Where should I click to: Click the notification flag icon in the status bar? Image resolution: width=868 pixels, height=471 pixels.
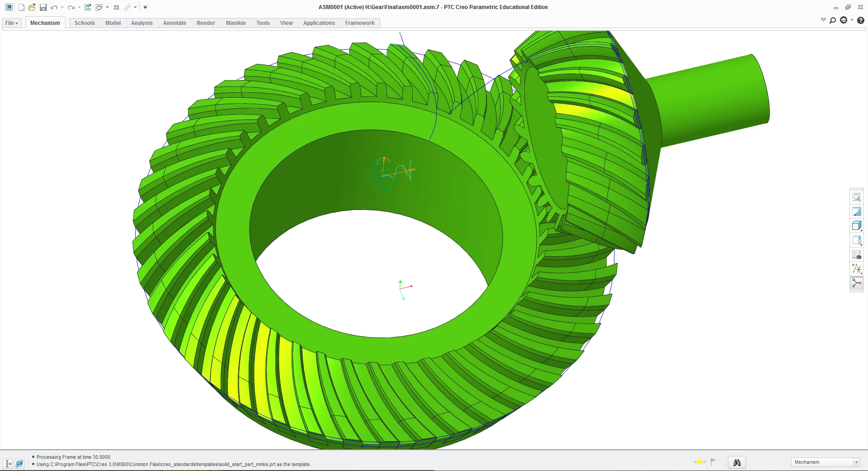click(713, 461)
